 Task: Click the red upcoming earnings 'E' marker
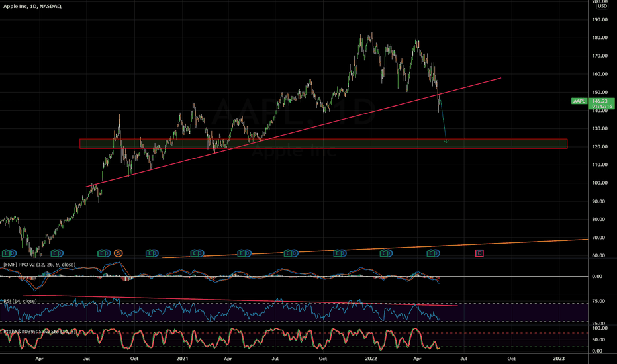479,253
